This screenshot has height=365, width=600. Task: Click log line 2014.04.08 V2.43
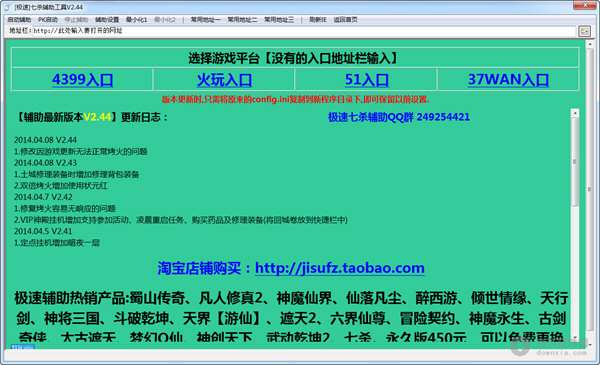45,163
